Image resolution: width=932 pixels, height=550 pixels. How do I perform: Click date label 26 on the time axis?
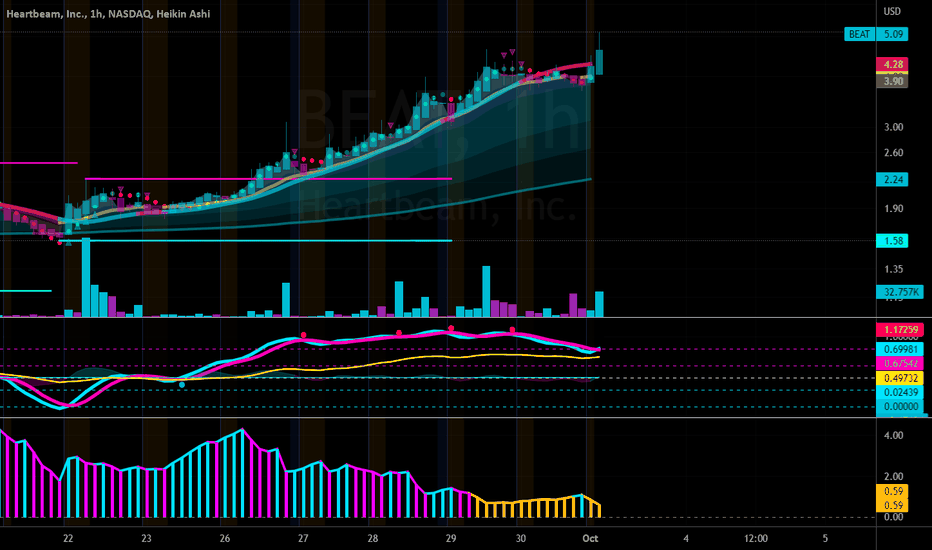tap(225, 538)
